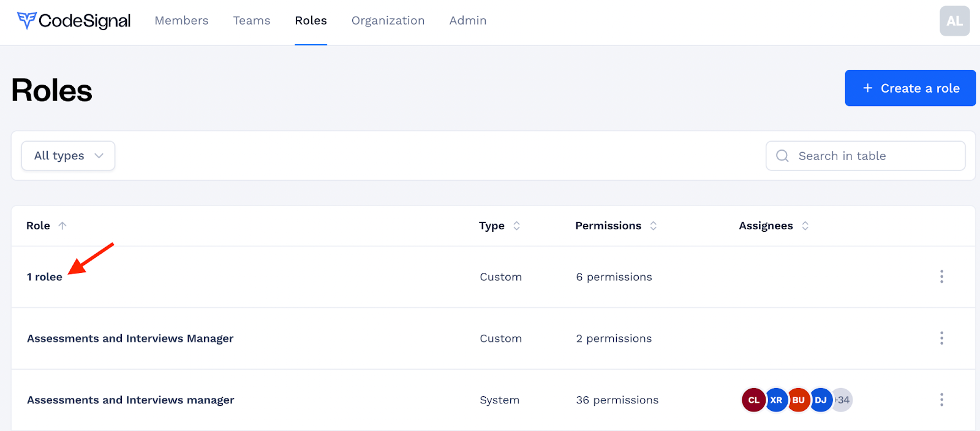Switch to the Organization tab
Image resolution: width=980 pixels, height=431 pixels.
click(388, 21)
